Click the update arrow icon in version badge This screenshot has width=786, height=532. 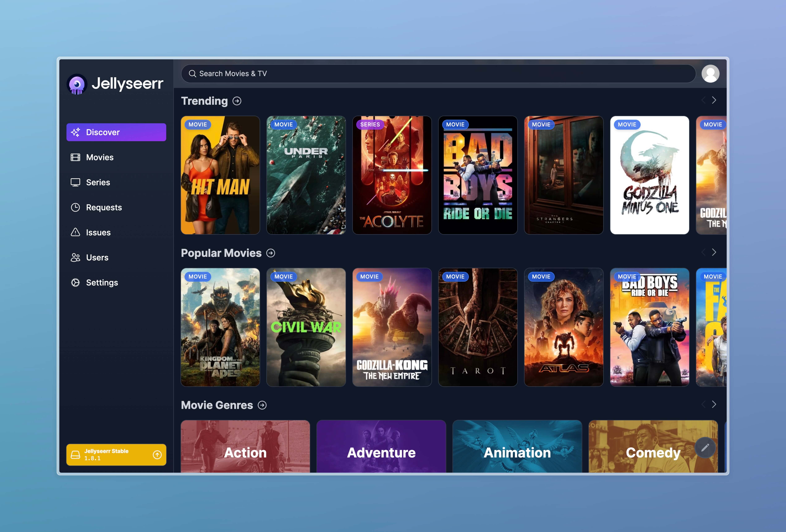point(157,455)
